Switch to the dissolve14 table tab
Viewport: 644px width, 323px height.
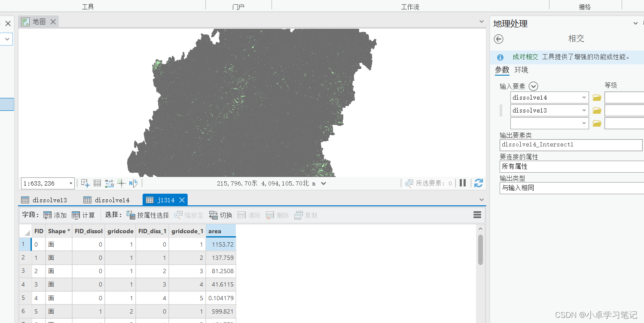pos(107,200)
